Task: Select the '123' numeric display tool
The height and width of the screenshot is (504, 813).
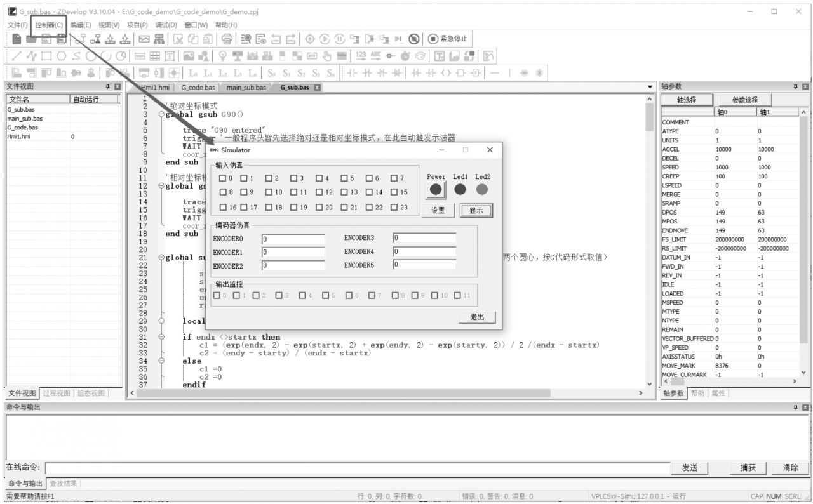Action: click(x=361, y=56)
